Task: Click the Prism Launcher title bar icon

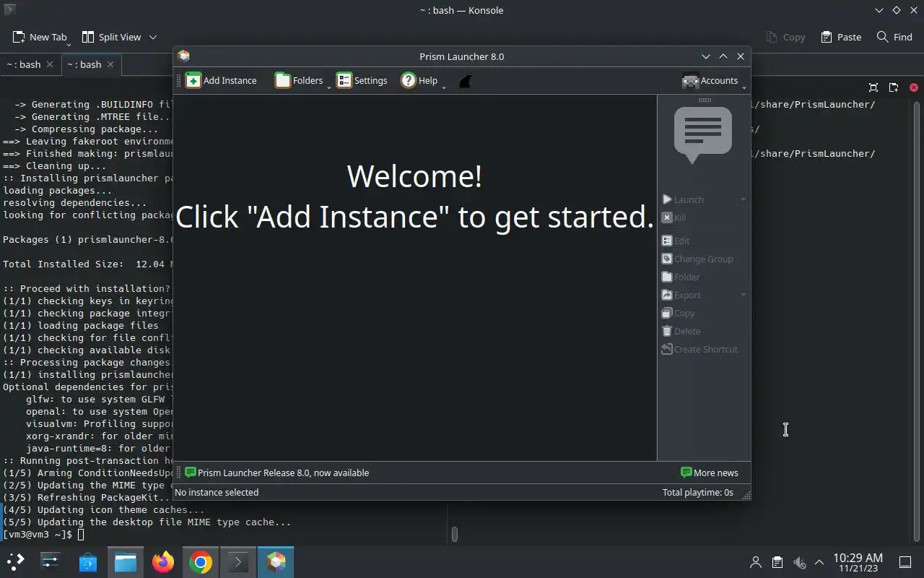Action: (183, 56)
